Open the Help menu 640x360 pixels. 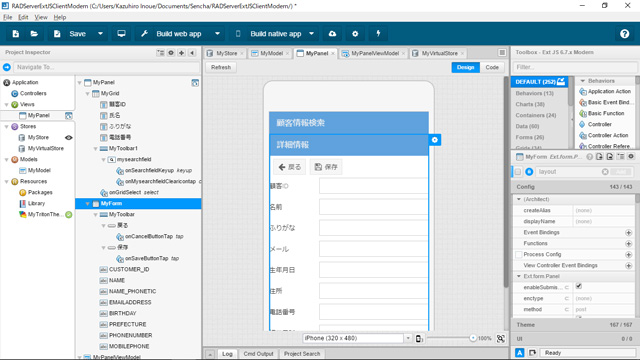pos(60,17)
